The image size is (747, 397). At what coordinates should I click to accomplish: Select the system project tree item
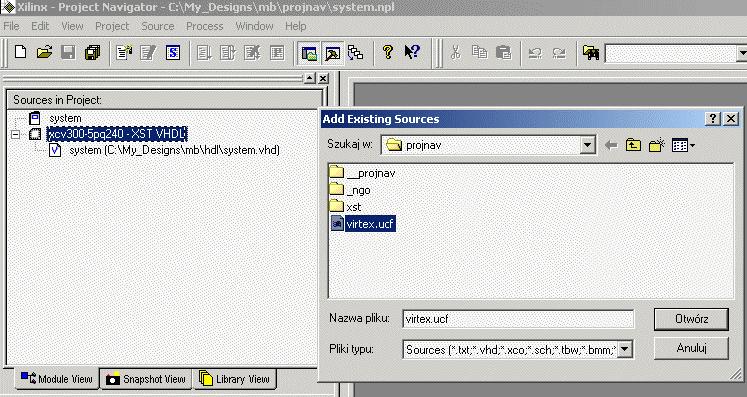coord(65,118)
